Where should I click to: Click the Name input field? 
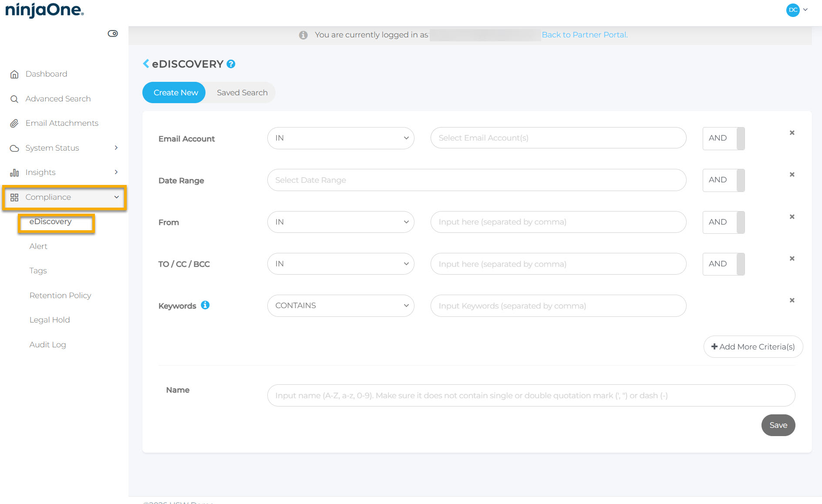[x=531, y=396]
